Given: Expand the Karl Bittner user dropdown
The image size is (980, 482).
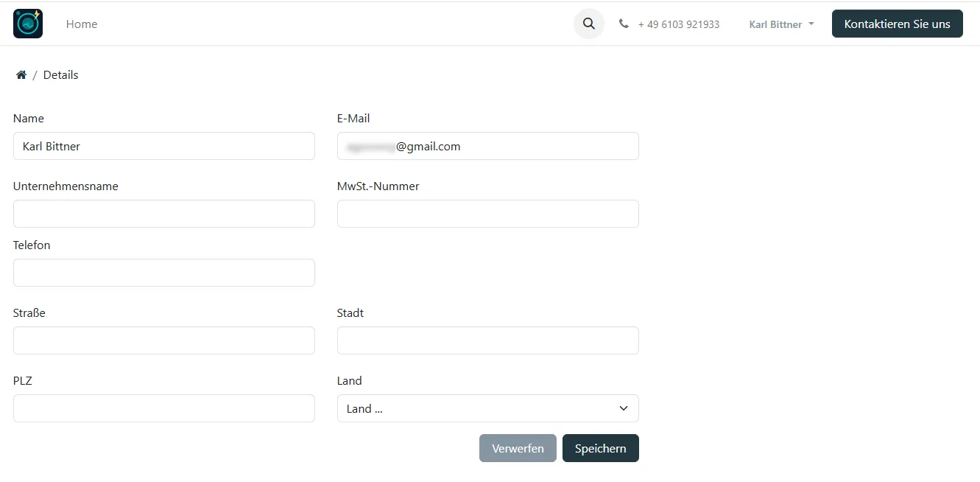Looking at the screenshot, I should click(x=782, y=24).
